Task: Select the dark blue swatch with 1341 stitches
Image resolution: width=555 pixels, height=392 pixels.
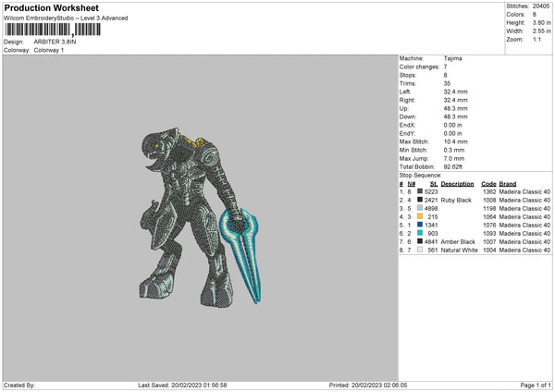Action: (420, 225)
